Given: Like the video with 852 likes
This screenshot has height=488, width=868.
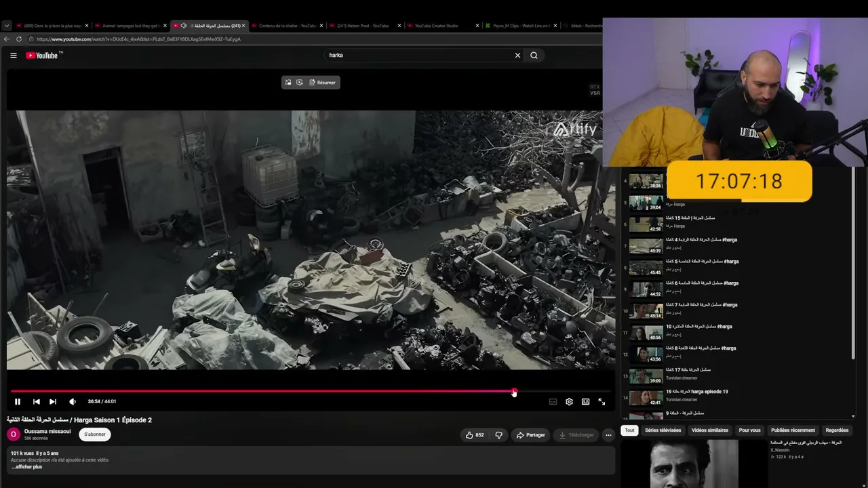Looking at the screenshot, I should click(475, 435).
